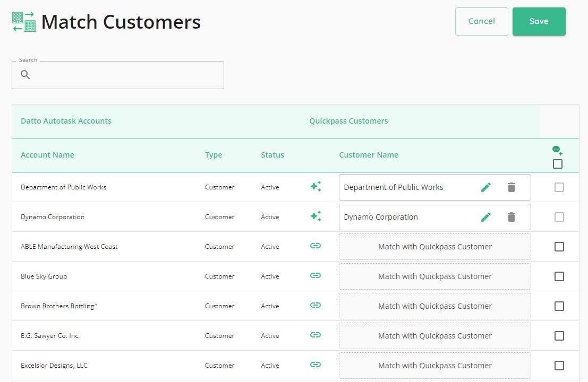588x382 pixels.
Task: Check the E.G. Sawyer Co. Inc. row checkbox
Action: [559, 336]
